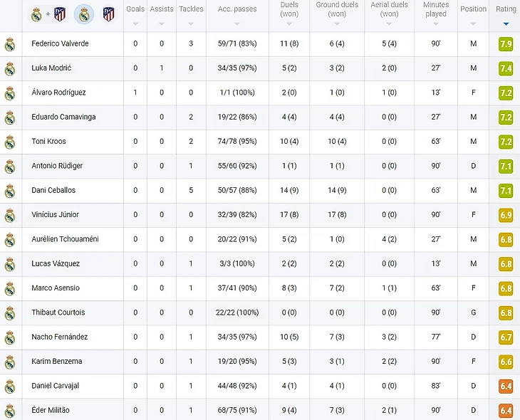Click the club crest beside Thibaut Courtois
Viewport: 520px width, 420px height.
point(10,313)
